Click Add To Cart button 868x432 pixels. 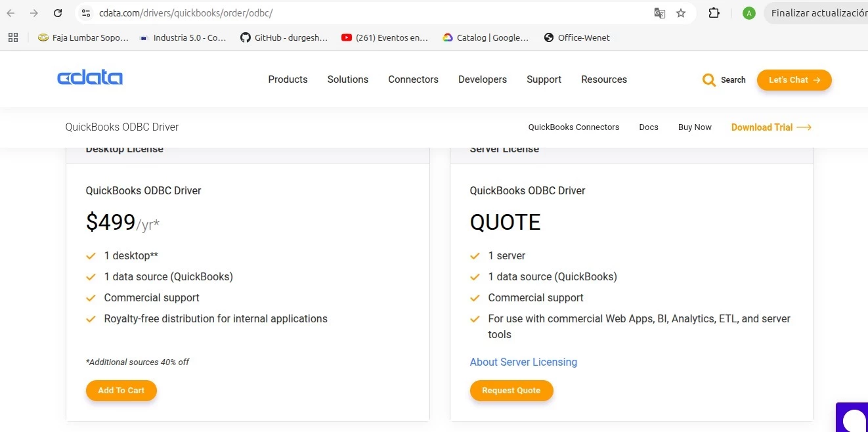tap(121, 391)
